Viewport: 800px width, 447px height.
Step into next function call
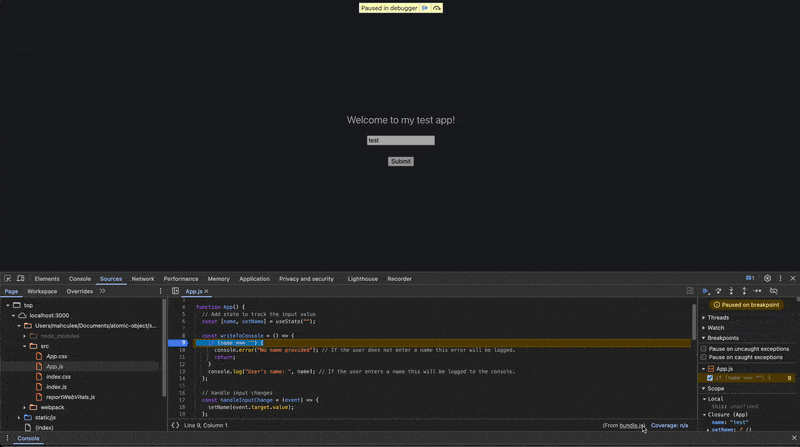(x=731, y=291)
